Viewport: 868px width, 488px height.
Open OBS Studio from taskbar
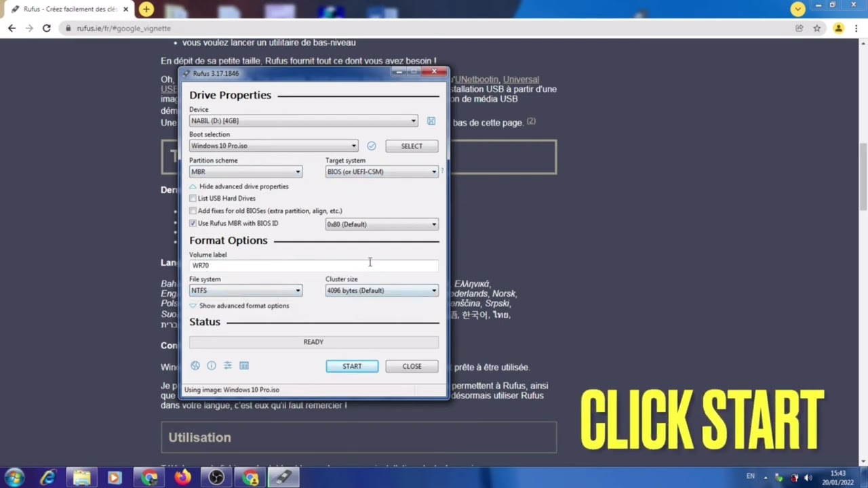point(216,477)
